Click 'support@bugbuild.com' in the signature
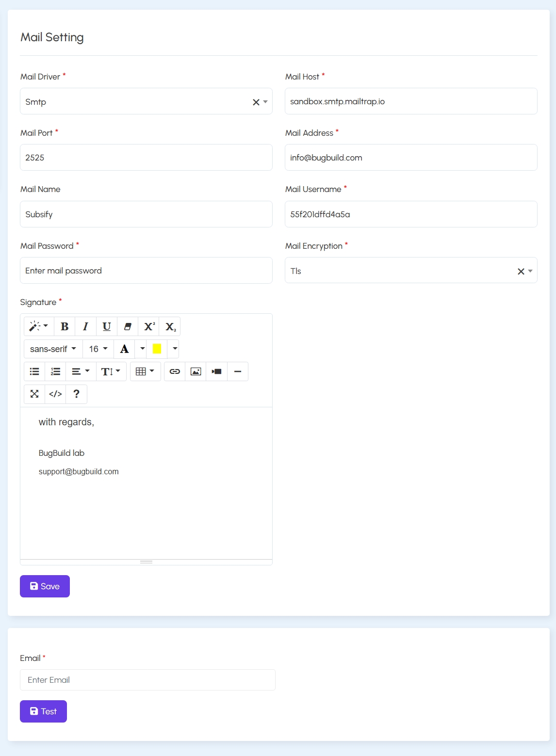The width and height of the screenshot is (556, 756). click(79, 471)
